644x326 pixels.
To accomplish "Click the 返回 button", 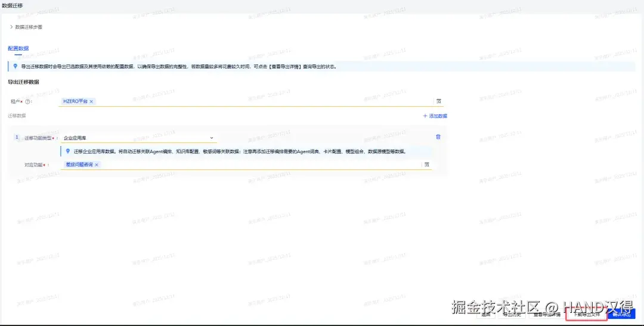I will point(486,315).
